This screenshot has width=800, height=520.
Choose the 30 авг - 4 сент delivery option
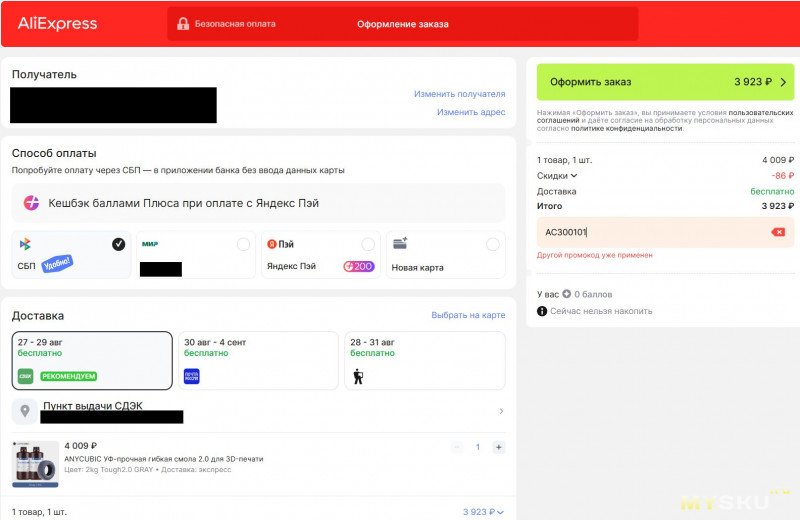coord(258,360)
